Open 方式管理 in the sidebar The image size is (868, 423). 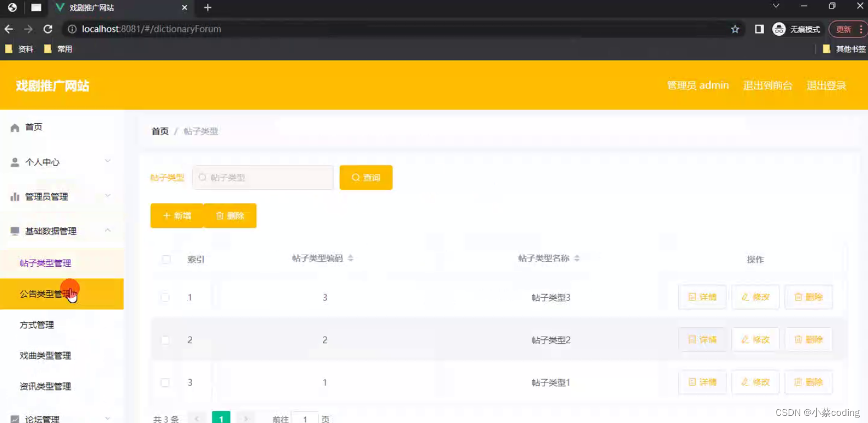coord(62,325)
